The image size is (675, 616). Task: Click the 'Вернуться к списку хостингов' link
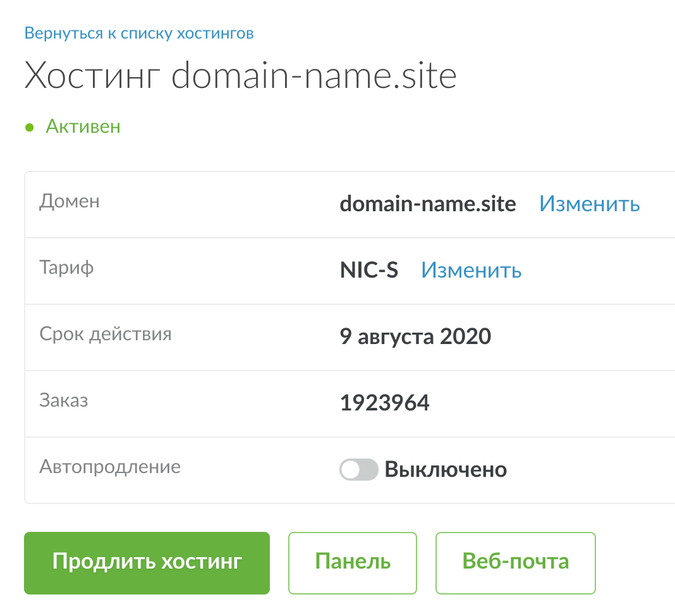139,33
